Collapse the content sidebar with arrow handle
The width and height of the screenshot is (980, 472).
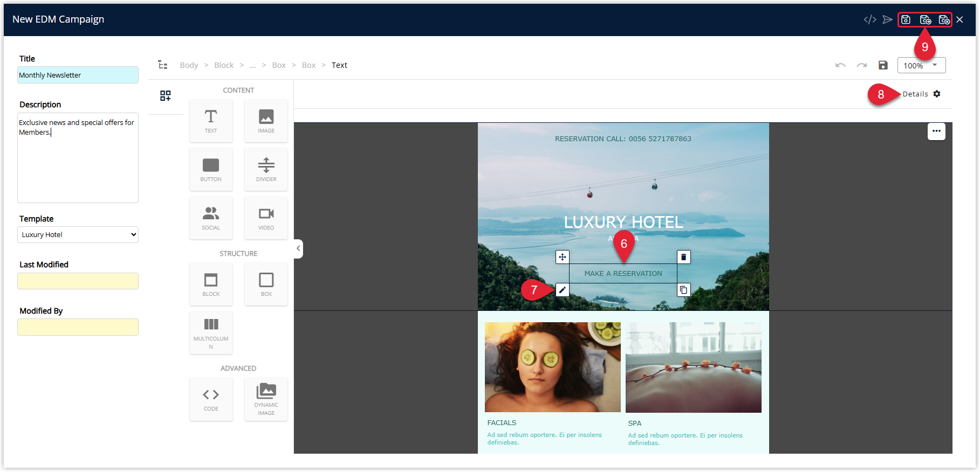click(298, 248)
